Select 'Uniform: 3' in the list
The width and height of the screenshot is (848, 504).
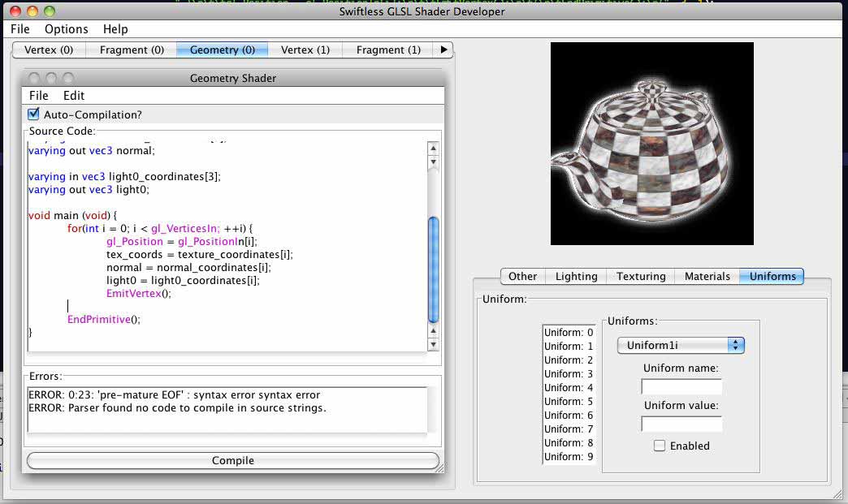(569, 374)
